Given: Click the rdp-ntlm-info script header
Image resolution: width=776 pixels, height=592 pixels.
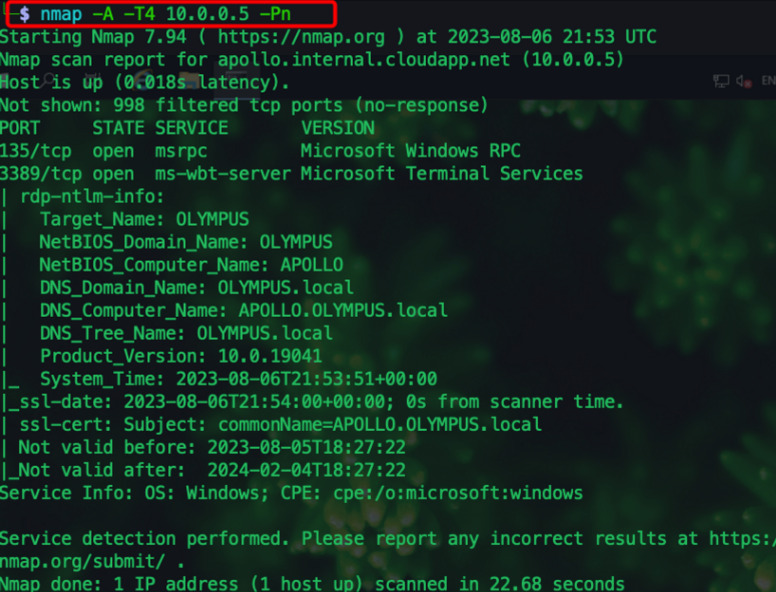Looking at the screenshot, I should 92,196.
